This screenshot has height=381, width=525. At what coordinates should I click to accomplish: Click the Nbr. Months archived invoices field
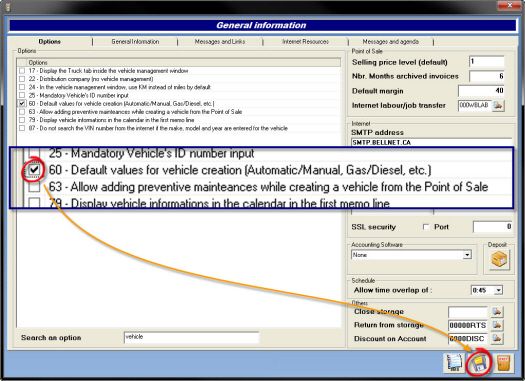point(486,76)
